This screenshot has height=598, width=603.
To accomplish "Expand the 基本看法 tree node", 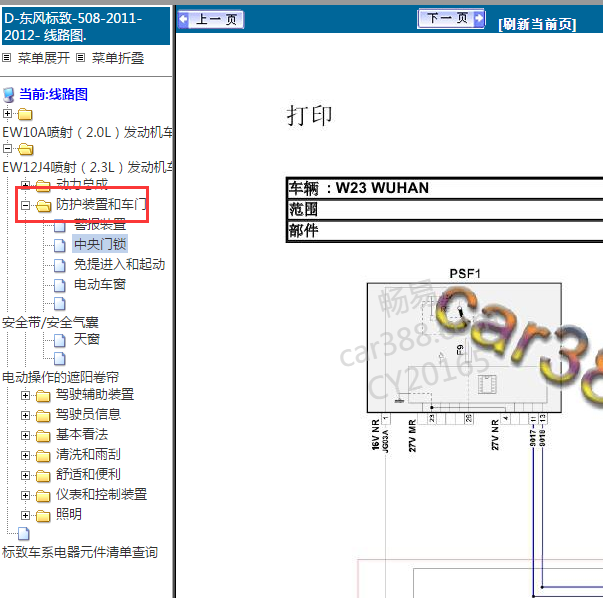I will coord(25,435).
